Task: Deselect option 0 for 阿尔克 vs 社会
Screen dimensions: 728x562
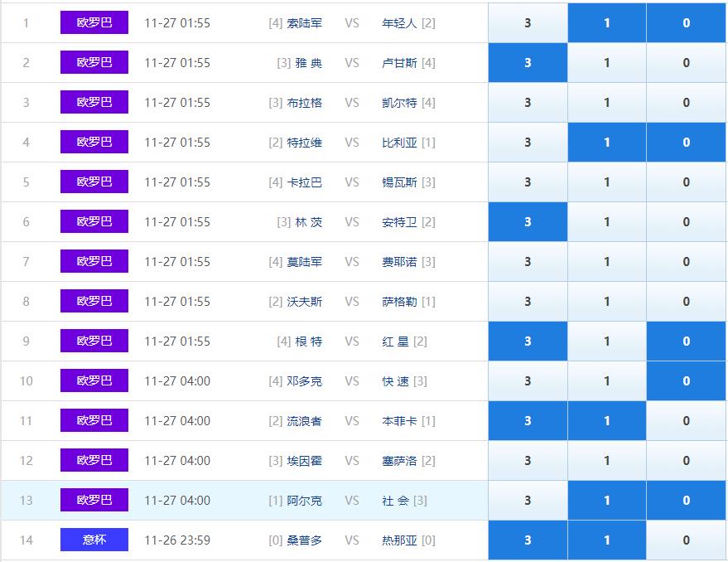Action: 687,501
